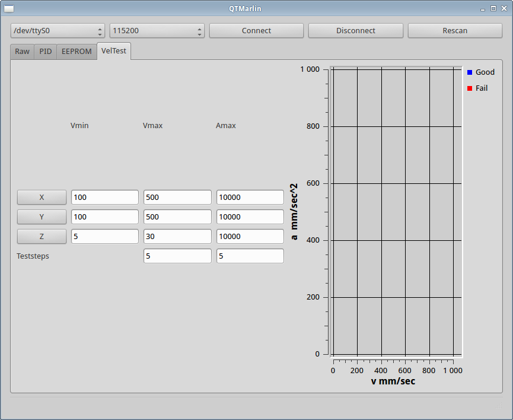Select the EEPROM tab
Screen dimensions: 513x420
(77, 52)
